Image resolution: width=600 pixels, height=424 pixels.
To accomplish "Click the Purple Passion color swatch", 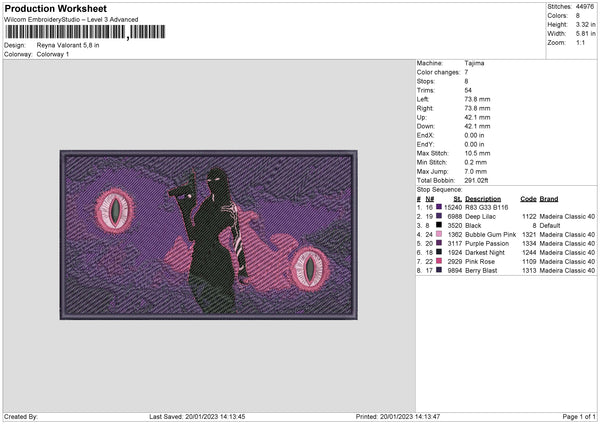I will click(x=439, y=243).
